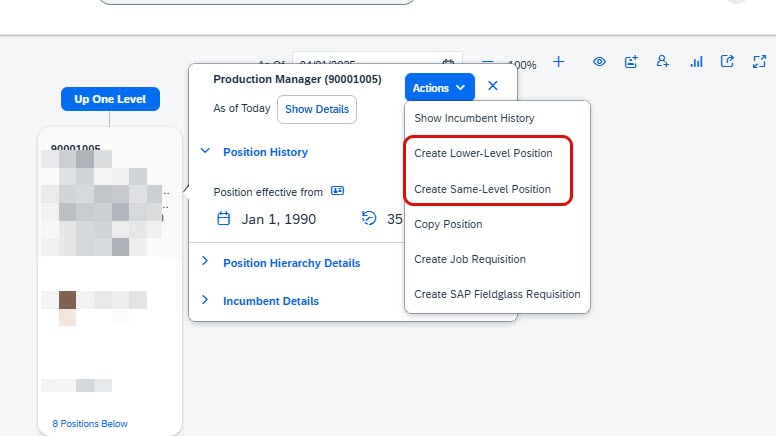The image size is (776, 436).
Task: Click the export share icon
Action: (727, 61)
